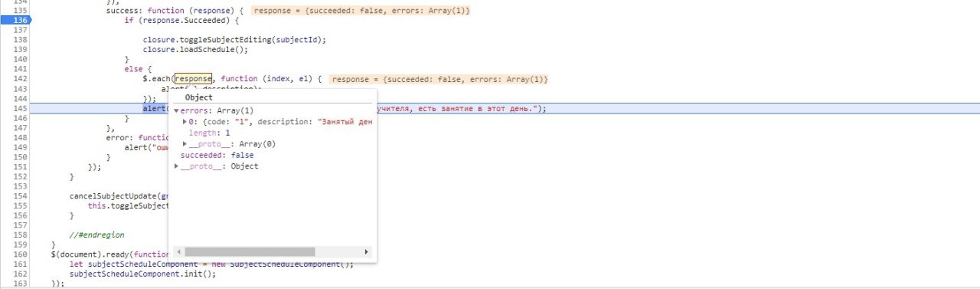Toggle a breakpoint on line 135
Viewport: 980px width, 289px height.
(x=21, y=11)
